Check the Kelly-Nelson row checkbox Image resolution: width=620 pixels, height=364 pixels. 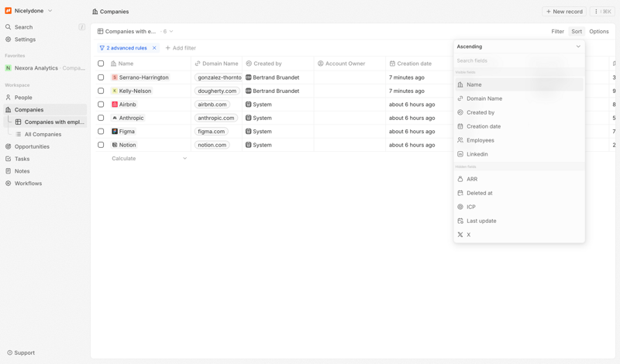pos(101,91)
